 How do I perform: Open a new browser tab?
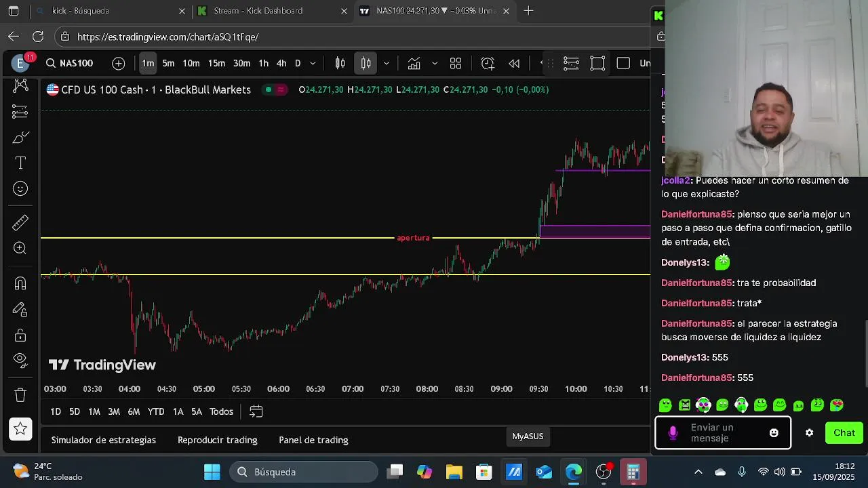point(528,11)
